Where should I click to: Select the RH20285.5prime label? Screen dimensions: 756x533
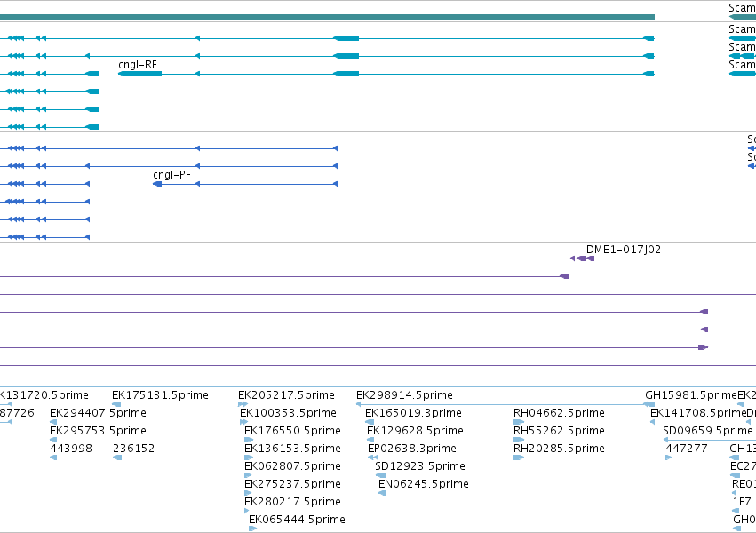pos(559,449)
